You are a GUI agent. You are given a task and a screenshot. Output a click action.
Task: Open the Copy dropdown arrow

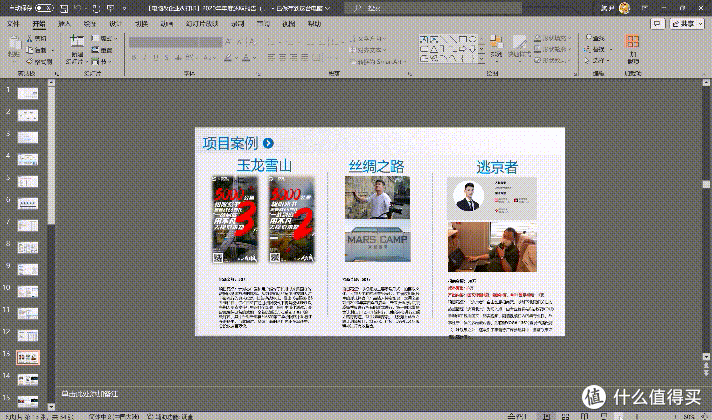(53, 50)
